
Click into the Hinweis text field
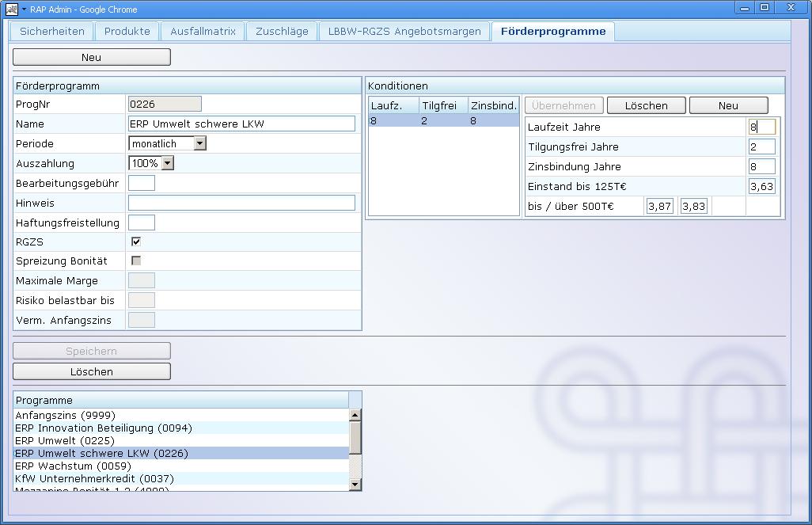coord(241,203)
